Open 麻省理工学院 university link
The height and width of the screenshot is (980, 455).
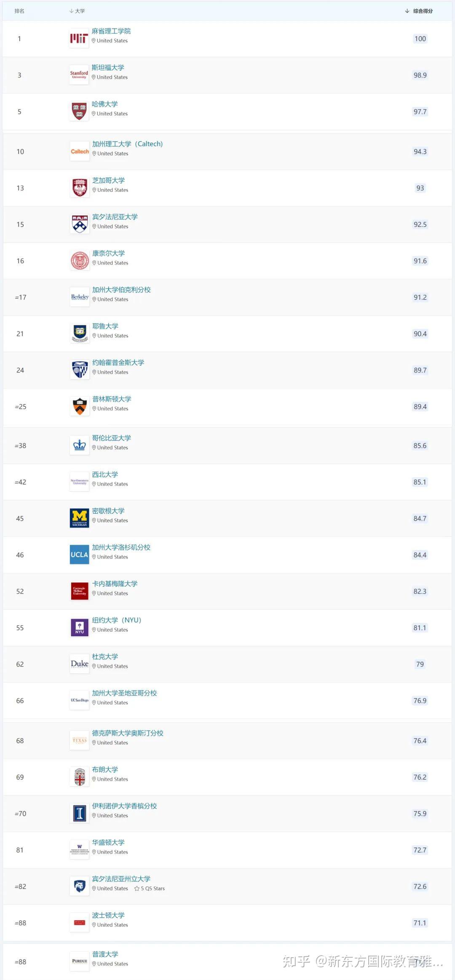click(x=111, y=31)
